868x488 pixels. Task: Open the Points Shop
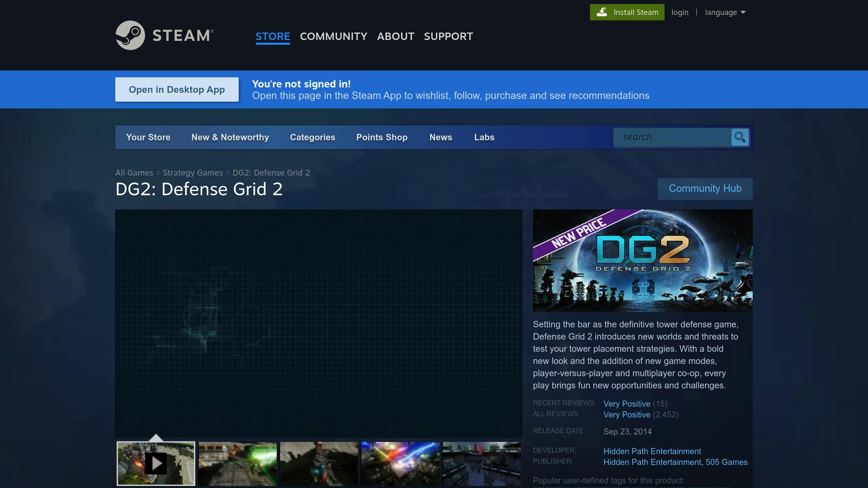pos(382,137)
